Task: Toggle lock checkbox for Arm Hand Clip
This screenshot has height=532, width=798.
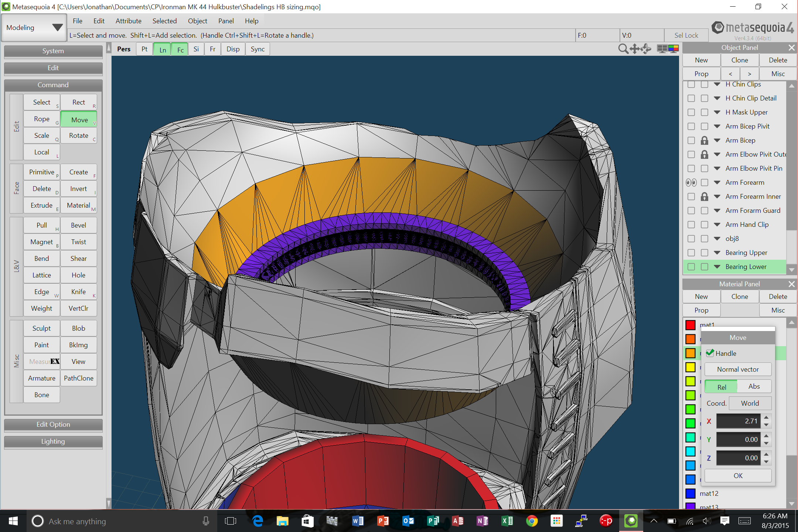Action: (x=705, y=225)
